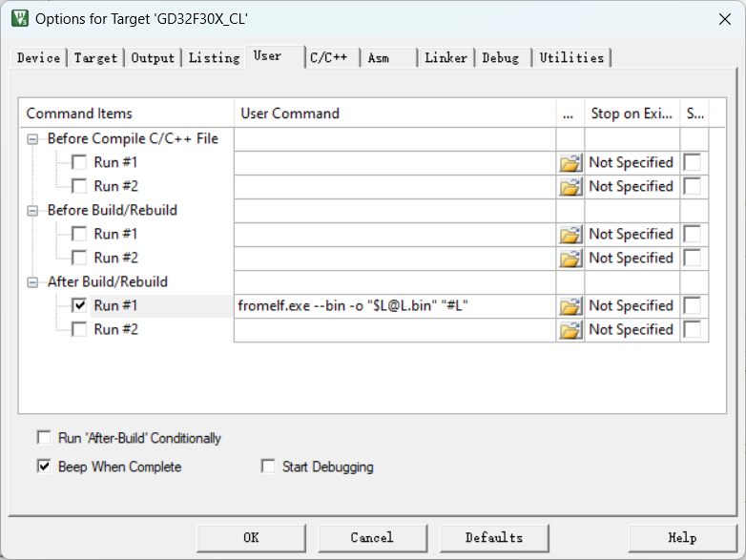Open Stop on Exit value for After Build Run #1
The image size is (746, 560).
[632, 305]
